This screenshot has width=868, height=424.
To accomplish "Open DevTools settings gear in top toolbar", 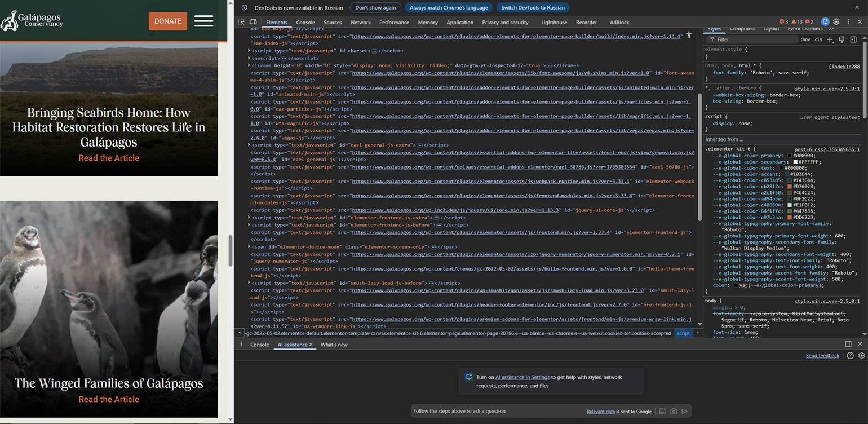I will (x=836, y=22).
